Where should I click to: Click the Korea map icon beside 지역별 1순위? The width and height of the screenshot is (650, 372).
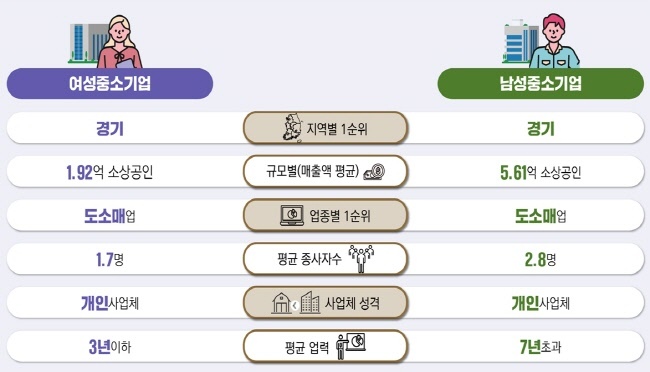(x=293, y=128)
